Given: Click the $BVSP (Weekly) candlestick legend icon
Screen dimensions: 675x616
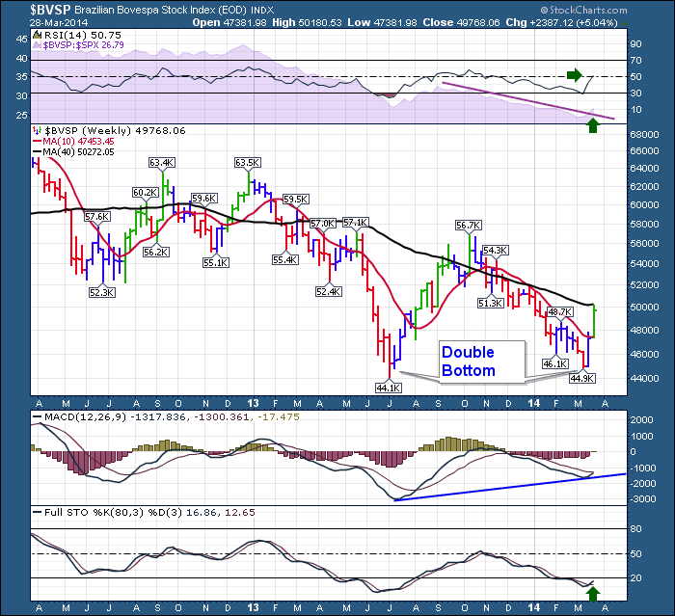Looking at the screenshot, I should tap(38, 130).
